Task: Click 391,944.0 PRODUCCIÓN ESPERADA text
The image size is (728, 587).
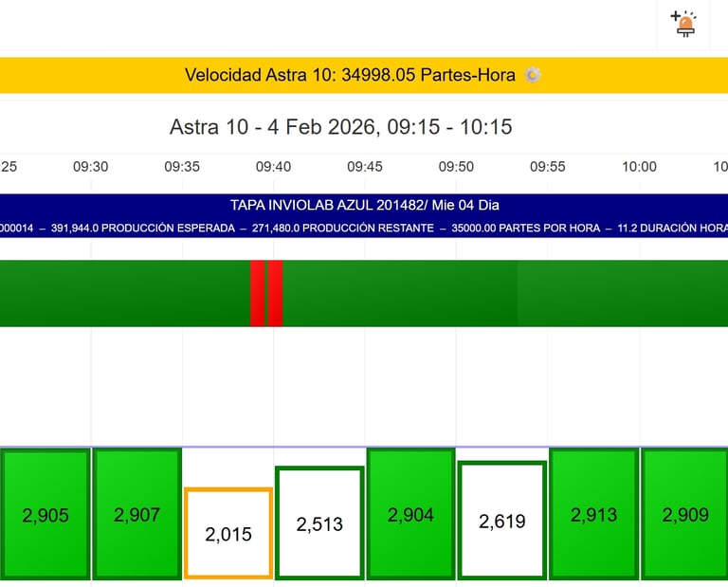Action: pyautogui.click(x=143, y=228)
